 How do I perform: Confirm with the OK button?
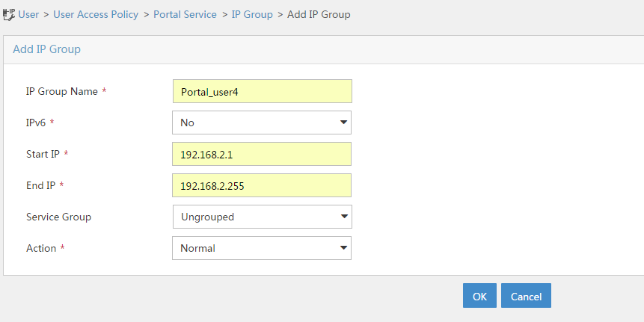(479, 295)
